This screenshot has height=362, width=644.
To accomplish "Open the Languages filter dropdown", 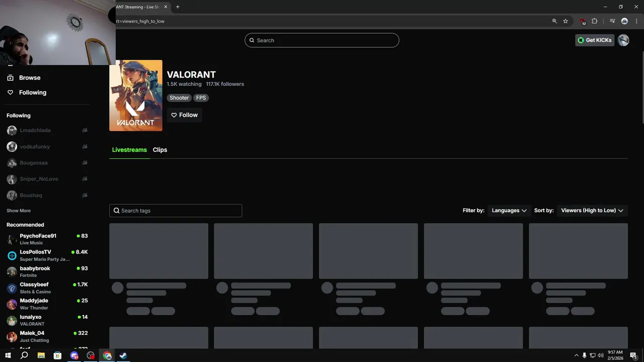I will tap(509, 211).
